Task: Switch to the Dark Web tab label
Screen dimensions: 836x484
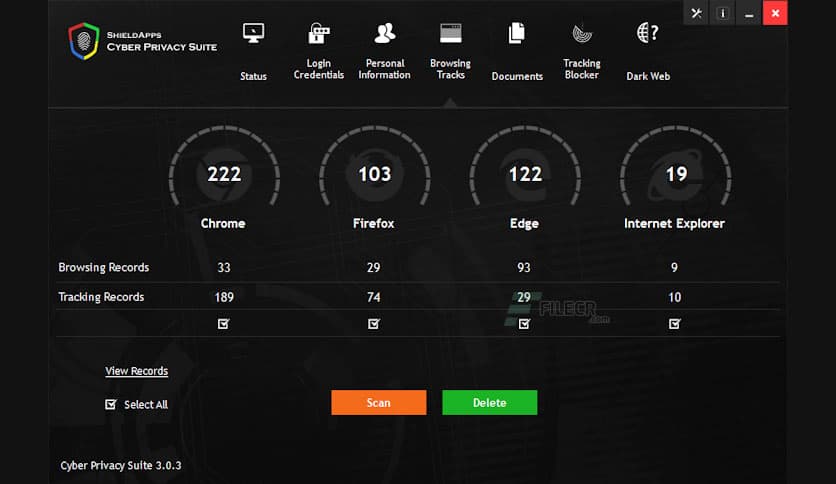Action: (x=648, y=76)
